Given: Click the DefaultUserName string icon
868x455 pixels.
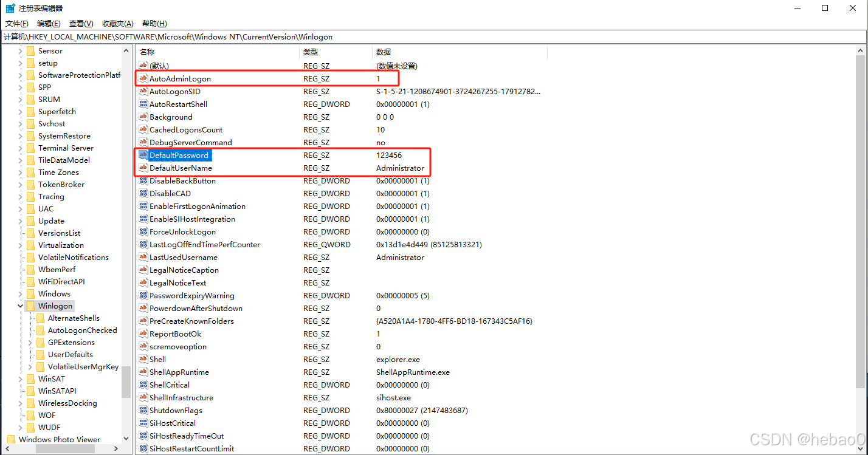Looking at the screenshot, I should coord(143,168).
